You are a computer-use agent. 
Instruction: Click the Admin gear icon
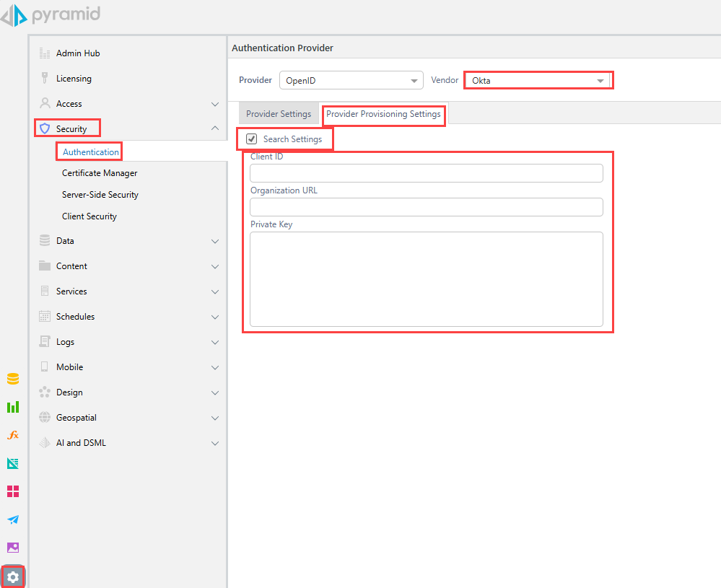[x=12, y=576]
